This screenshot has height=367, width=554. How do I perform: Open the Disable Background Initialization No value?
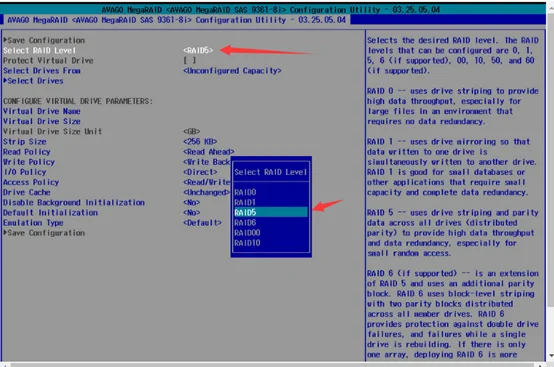191,203
